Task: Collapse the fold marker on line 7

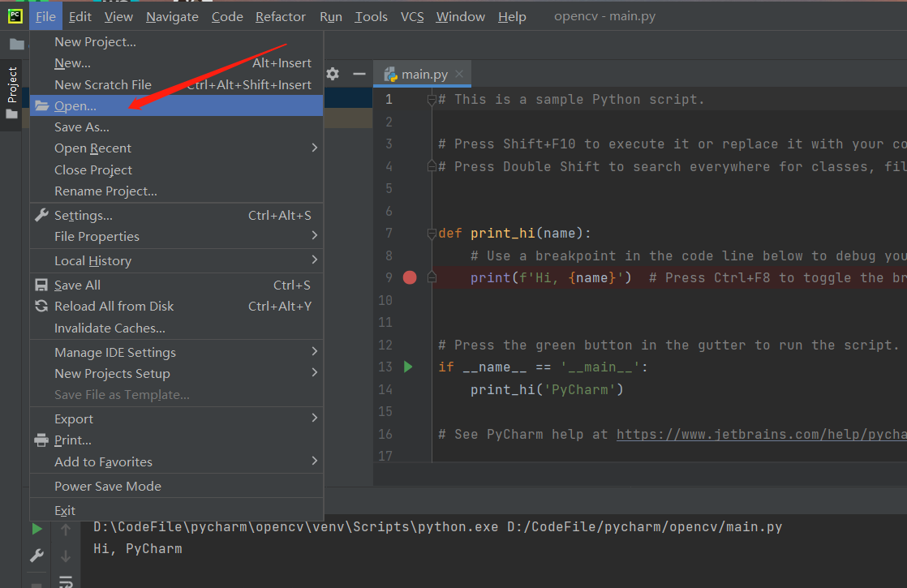Action: pos(432,234)
